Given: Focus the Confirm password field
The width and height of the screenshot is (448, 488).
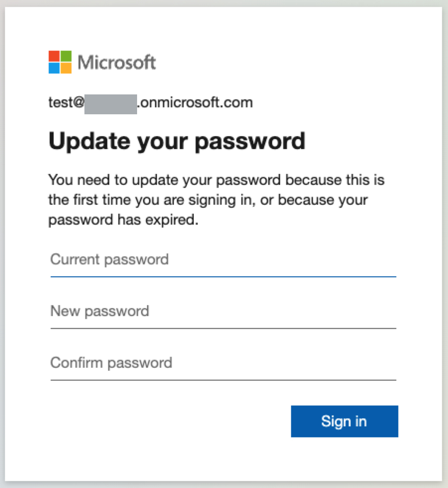Looking at the screenshot, I should pos(223,363).
